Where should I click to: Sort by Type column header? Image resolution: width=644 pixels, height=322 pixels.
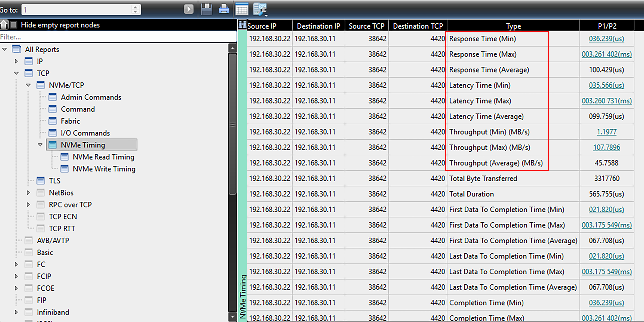pyautogui.click(x=514, y=26)
